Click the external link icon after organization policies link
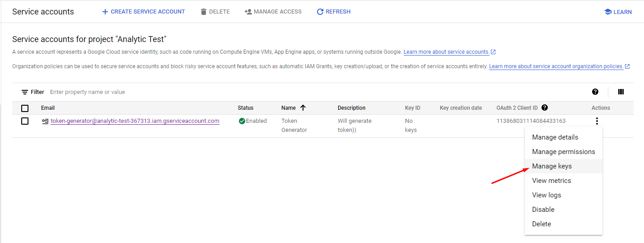Screen dimensions: 644x243 tap(627, 66)
